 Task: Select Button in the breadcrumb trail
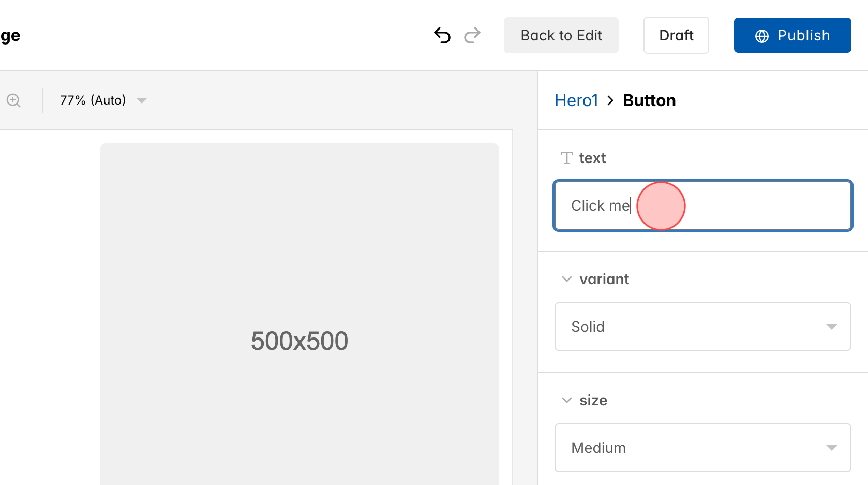pyautogui.click(x=649, y=100)
